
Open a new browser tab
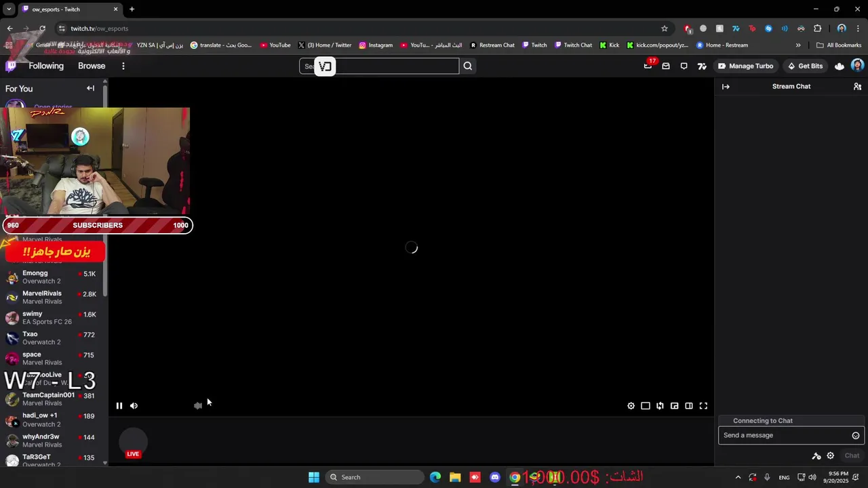(132, 9)
